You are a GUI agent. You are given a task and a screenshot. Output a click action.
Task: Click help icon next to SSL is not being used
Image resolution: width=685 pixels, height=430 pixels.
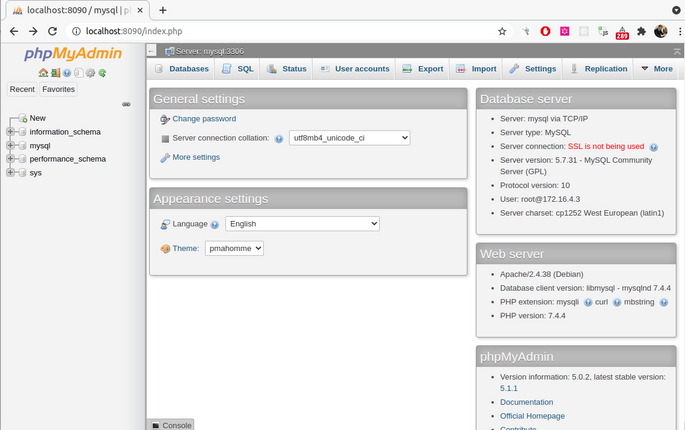pyautogui.click(x=654, y=147)
